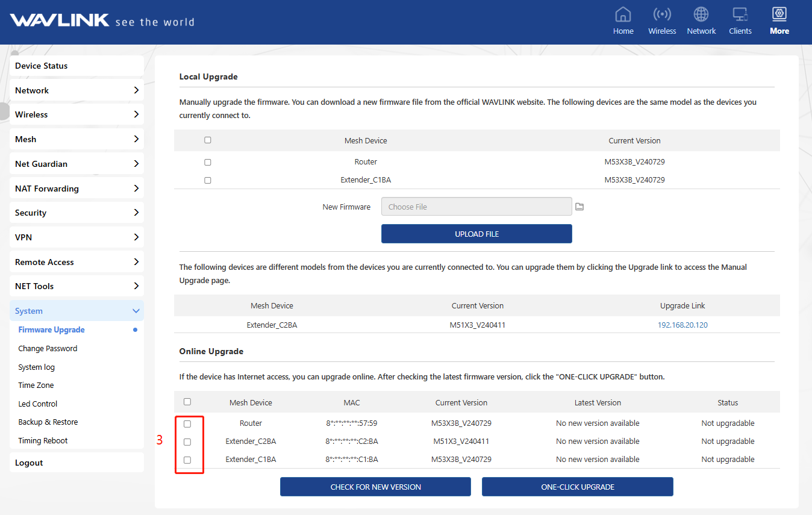Click the Choose File firmware input field
812x515 pixels.
click(476, 207)
